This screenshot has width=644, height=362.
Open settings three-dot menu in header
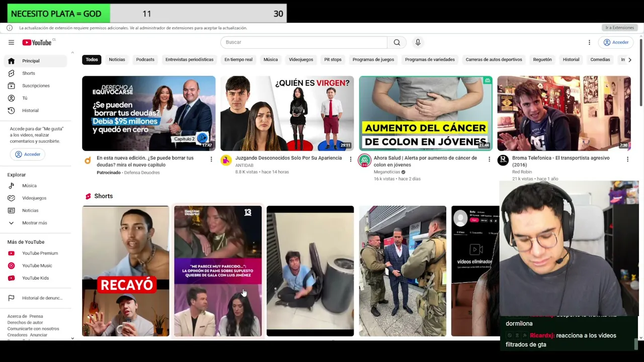[589, 42]
